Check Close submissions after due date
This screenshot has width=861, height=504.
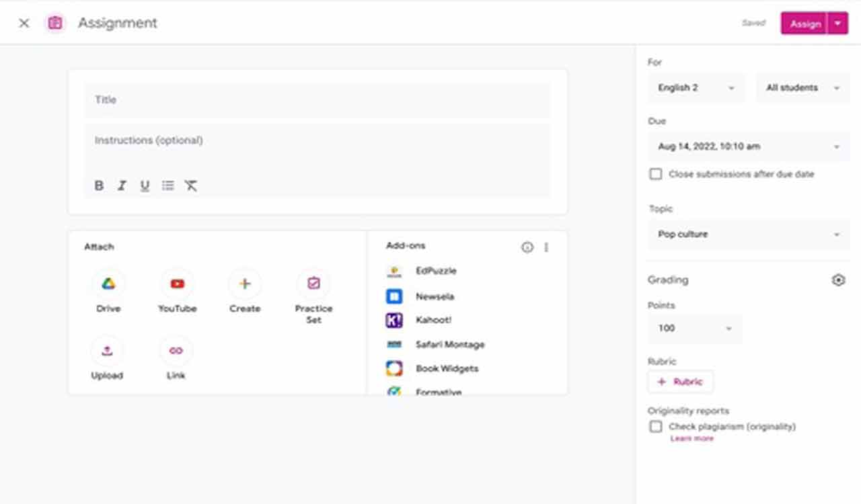click(655, 173)
